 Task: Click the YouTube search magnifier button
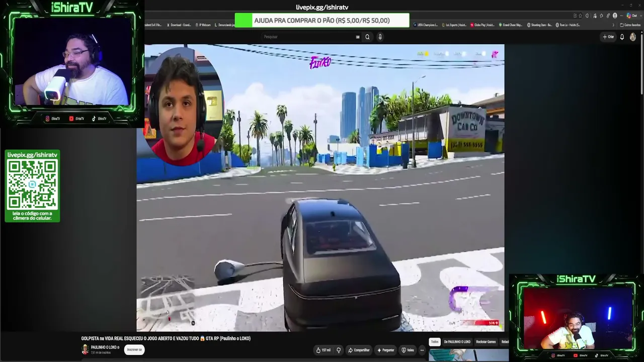367,37
